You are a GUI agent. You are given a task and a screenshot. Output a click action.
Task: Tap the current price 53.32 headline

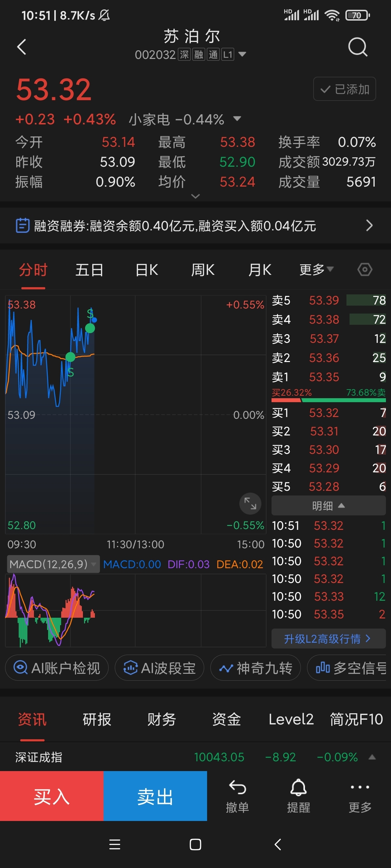click(54, 89)
